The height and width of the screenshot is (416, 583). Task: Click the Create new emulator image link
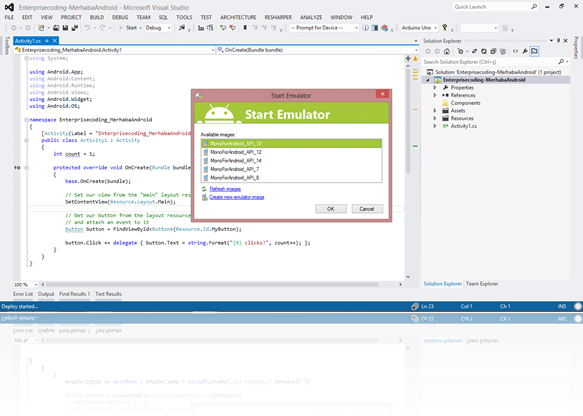pyautogui.click(x=236, y=197)
